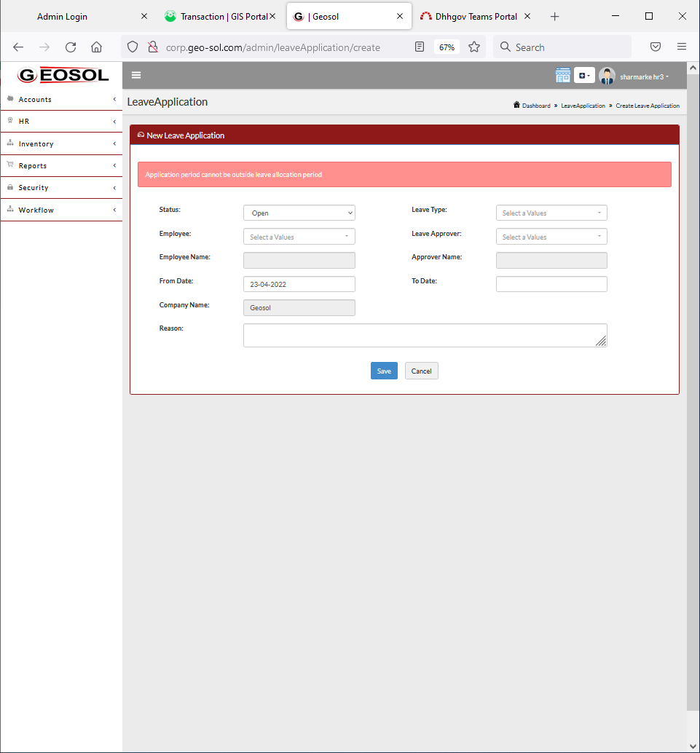Click the home icon in breadcrumb
The width and height of the screenshot is (700, 753).
(x=516, y=105)
